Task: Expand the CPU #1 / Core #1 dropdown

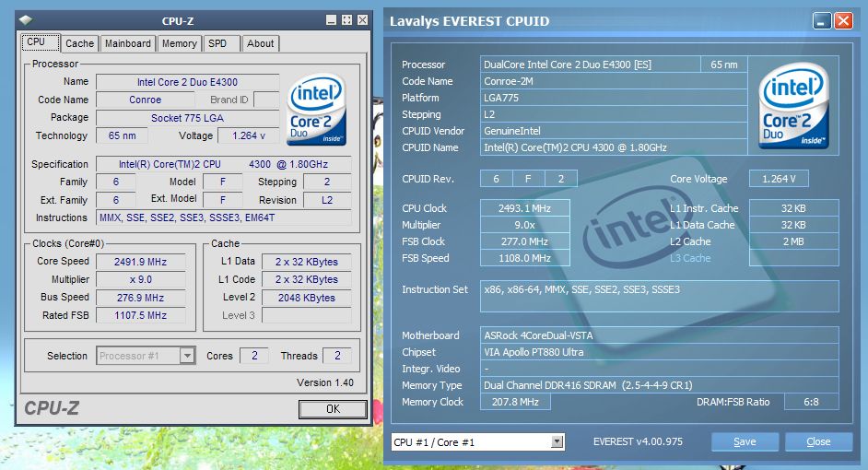Action: tap(557, 441)
